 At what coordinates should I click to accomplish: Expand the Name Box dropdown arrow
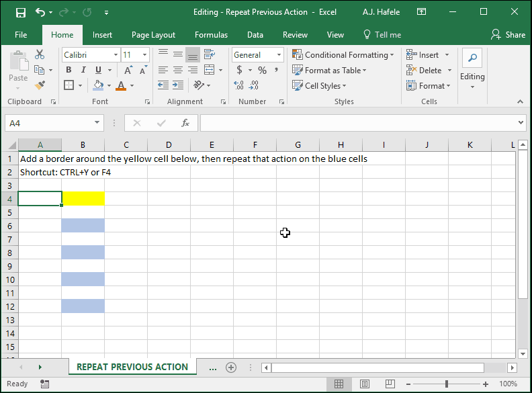[x=97, y=122]
